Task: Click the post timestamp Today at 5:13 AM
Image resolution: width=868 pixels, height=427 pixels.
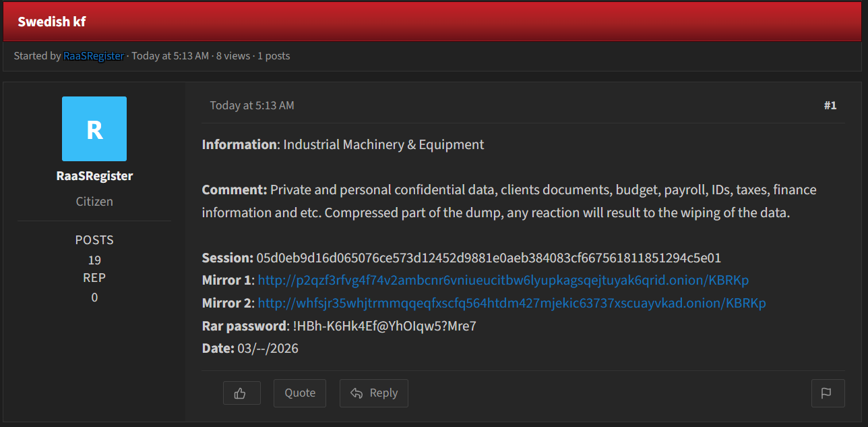Action: coord(252,105)
